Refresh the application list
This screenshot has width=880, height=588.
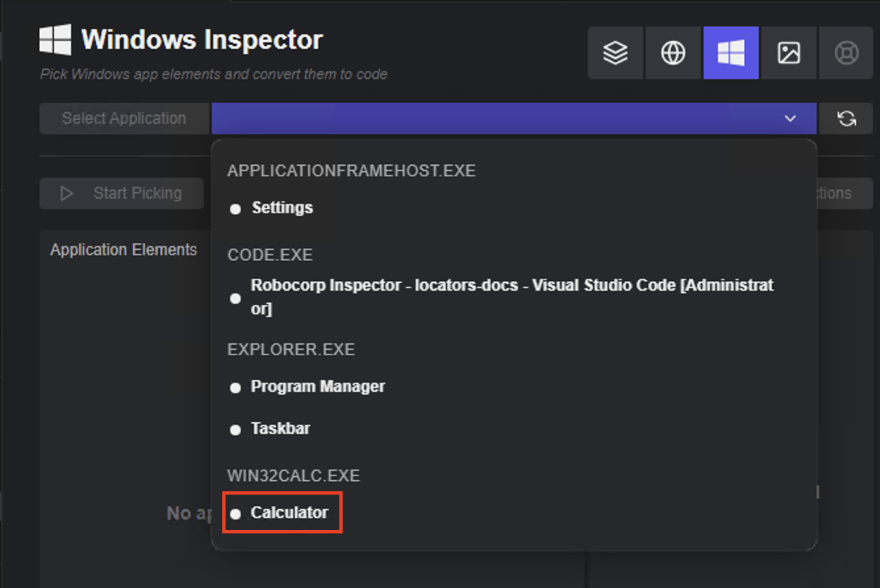coord(846,118)
